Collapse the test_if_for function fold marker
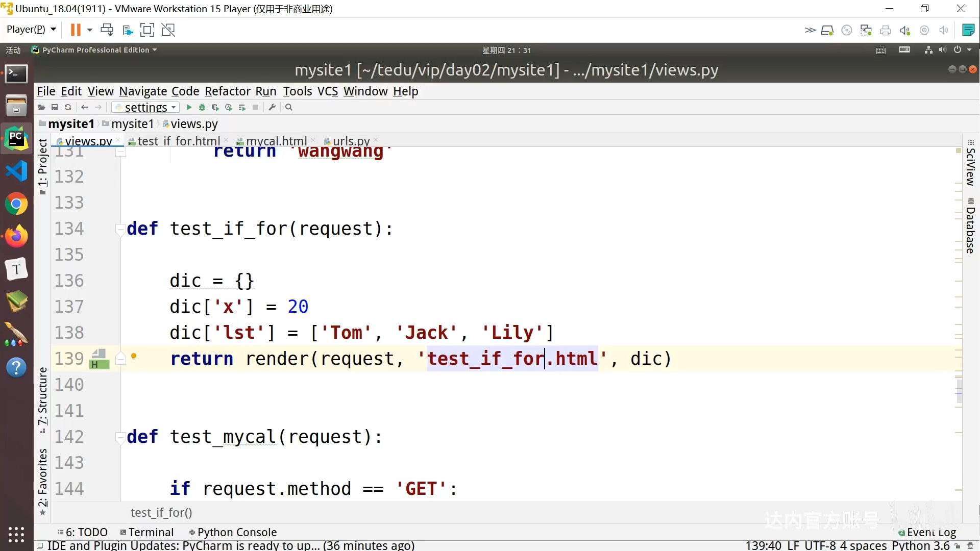Viewport: 980px width, 551px height. pos(120,229)
